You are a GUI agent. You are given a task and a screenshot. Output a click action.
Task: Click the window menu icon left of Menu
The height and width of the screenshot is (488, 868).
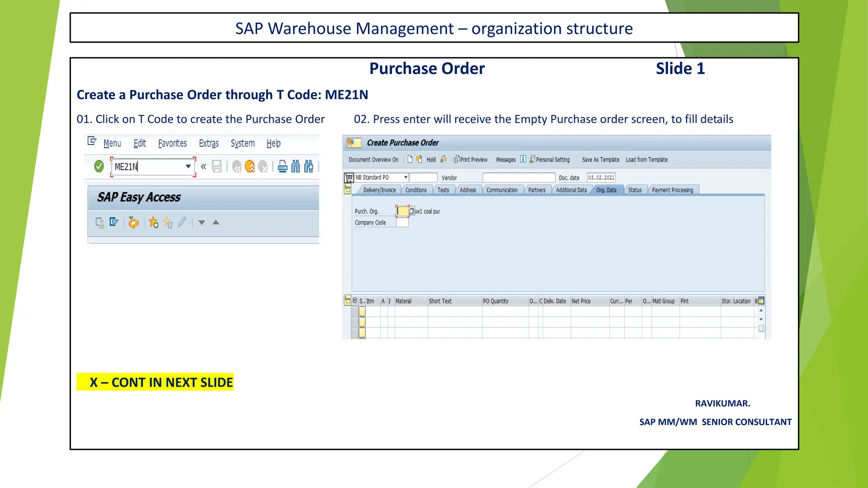tap(92, 141)
